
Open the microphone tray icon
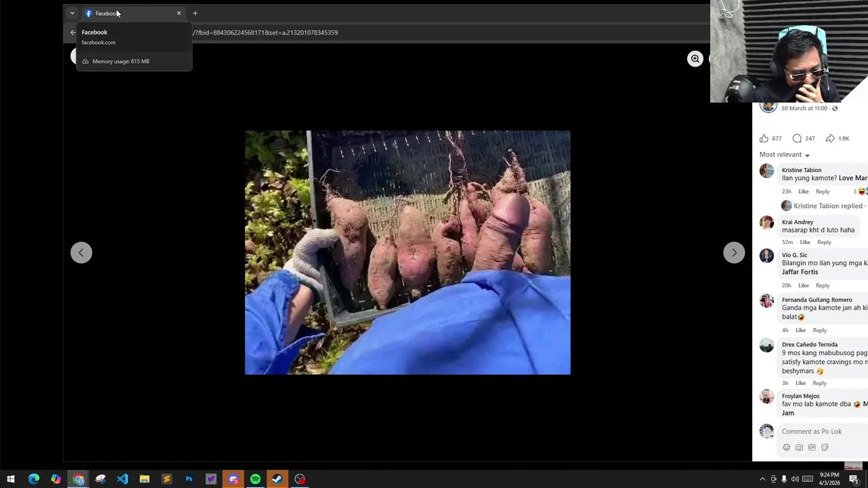pos(784,479)
